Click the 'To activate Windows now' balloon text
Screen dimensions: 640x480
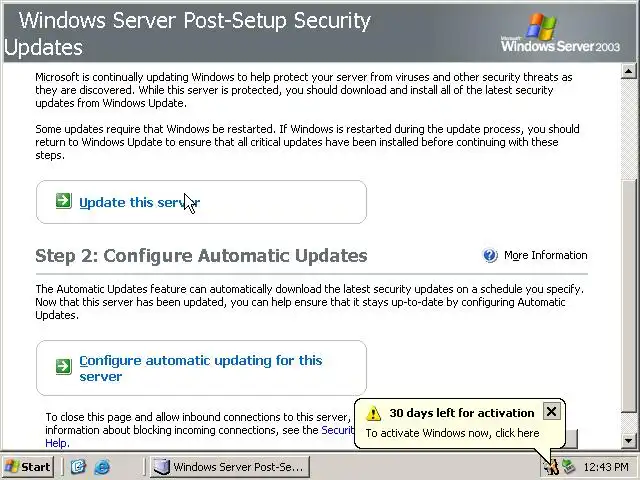coord(452,433)
